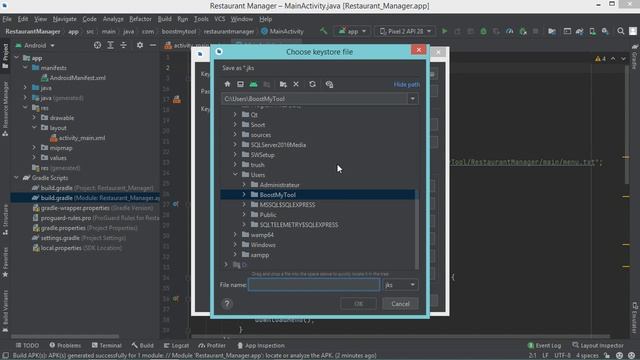This screenshot has height=360, width=640.
Task: Open the Help menu
Action: coord(265,19)
